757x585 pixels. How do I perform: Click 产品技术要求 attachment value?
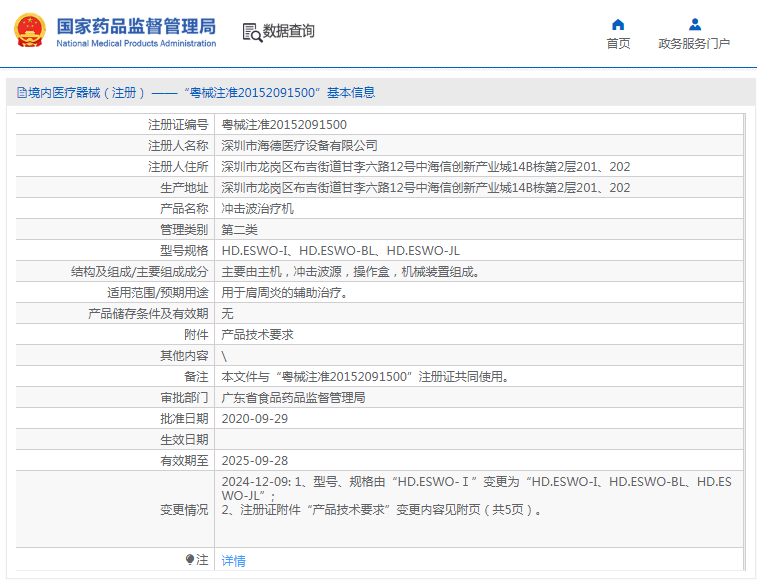[x=257, y=334]
